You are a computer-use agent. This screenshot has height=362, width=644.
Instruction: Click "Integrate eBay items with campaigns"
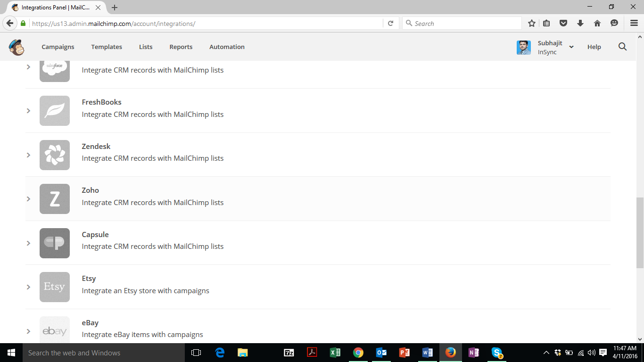[x=142, y=334]
